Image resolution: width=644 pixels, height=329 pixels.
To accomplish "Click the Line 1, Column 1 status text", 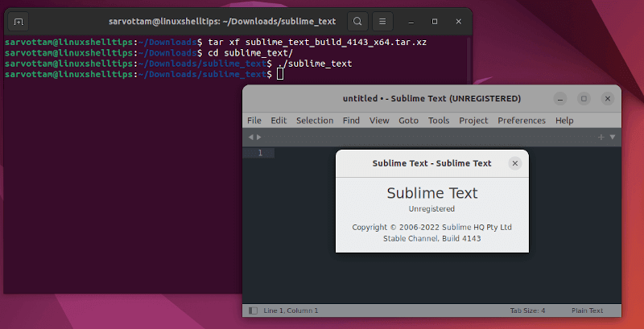I will pyautogui.click(x=291, y=310).
